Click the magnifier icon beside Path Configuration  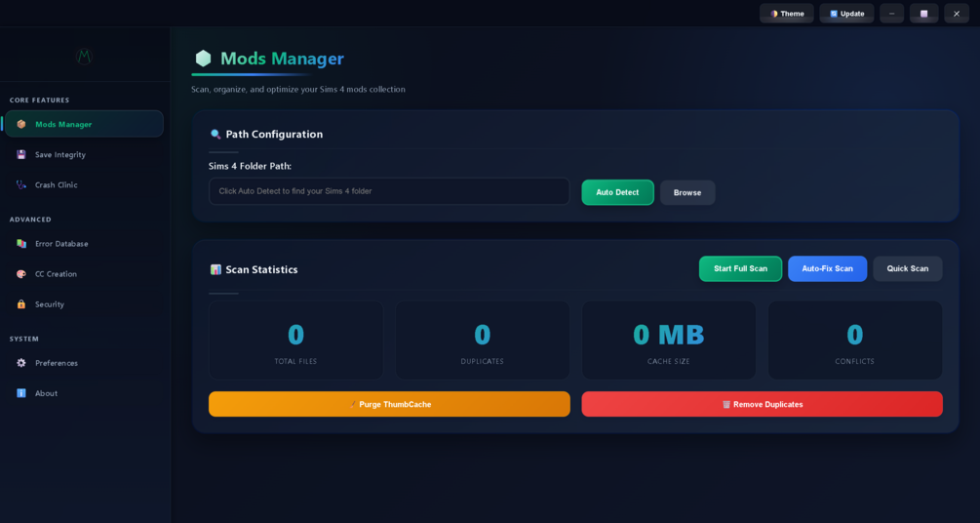tap(216, 134)
